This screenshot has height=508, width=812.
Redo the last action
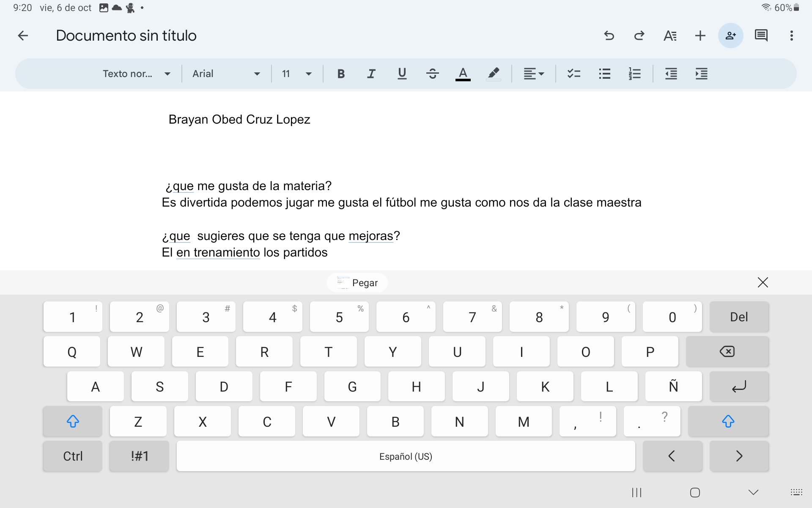(639, 36)
